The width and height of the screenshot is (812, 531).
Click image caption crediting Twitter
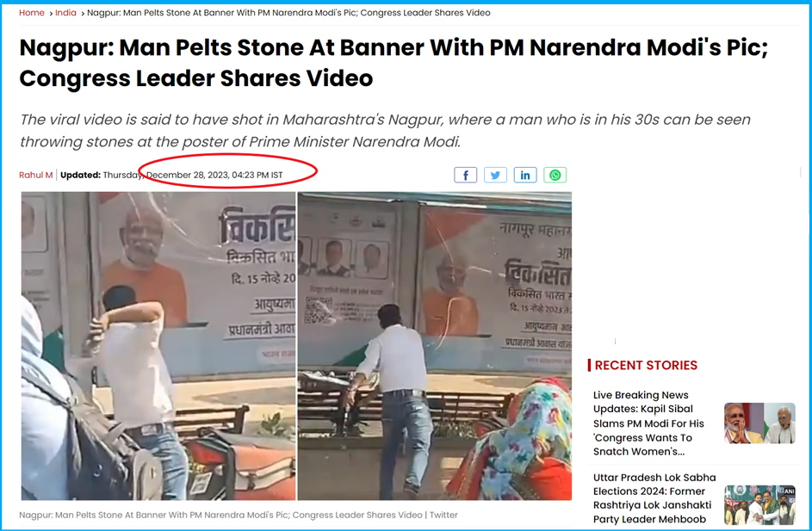(x=239, y=515)
